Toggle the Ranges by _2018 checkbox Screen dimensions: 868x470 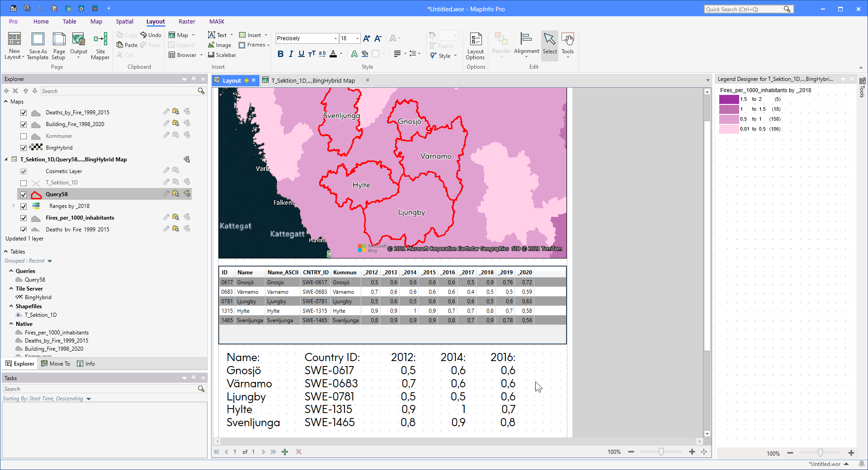[x=24, y=207]
